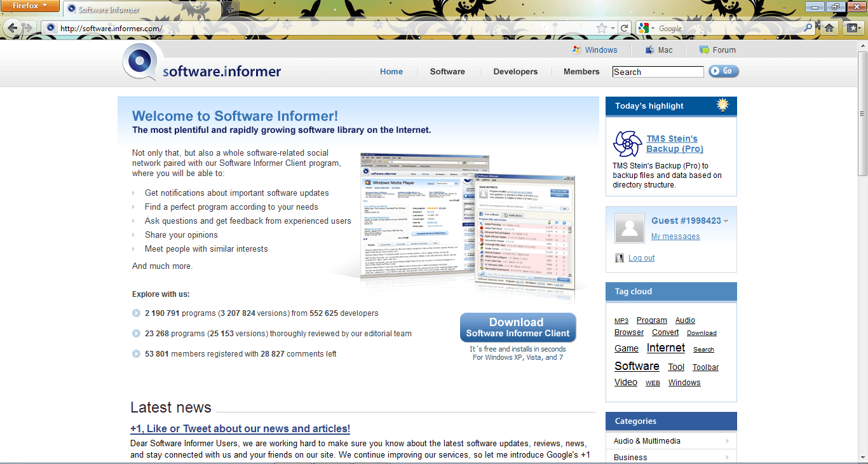Select the Developers navigation item
The image size is (868, 464).
515,72
